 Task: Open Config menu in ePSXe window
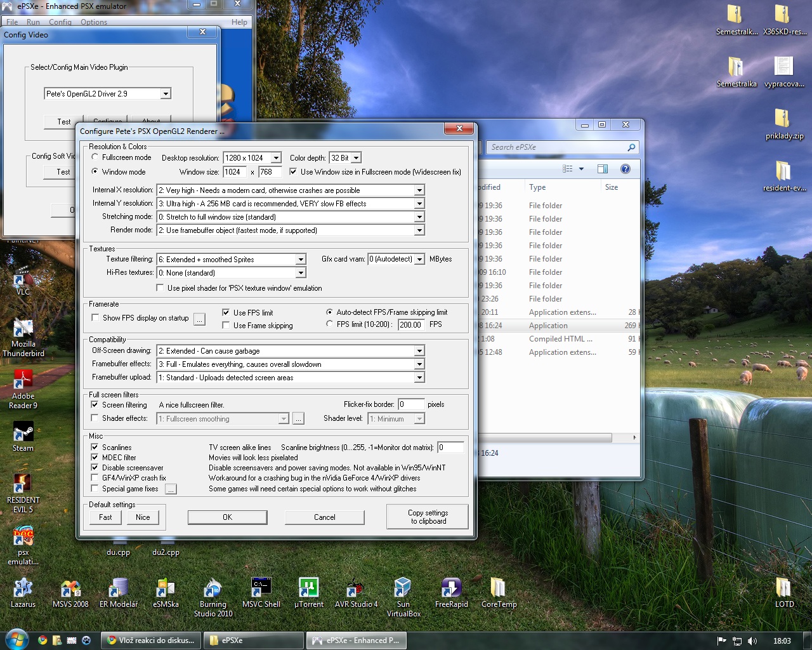tap(60, 22)
